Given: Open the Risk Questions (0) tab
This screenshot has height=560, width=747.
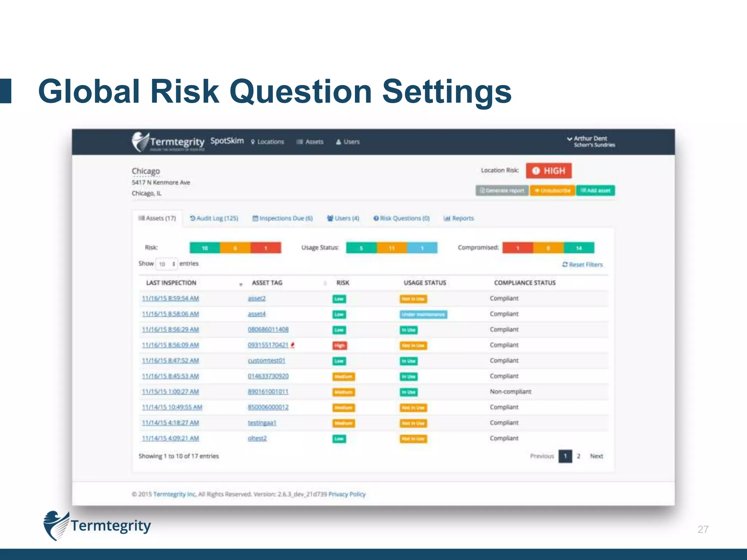Looking at the screenshot, I should pyautogui.click(x=402, y=218).
